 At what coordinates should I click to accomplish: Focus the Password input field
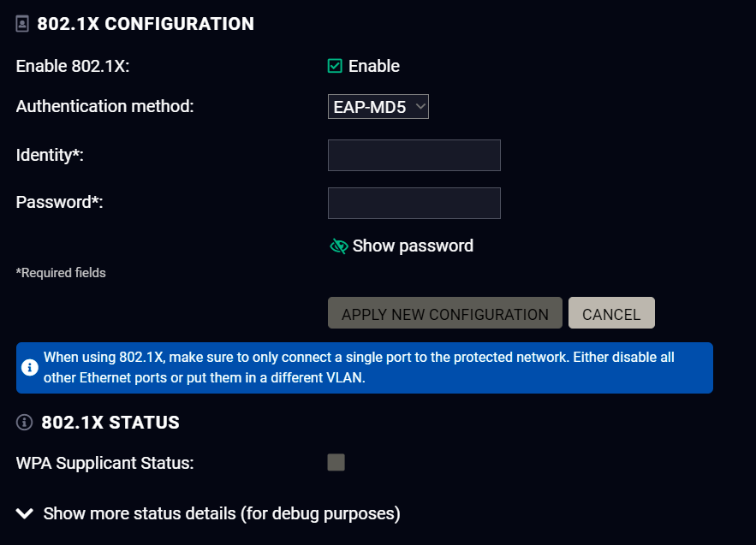click(414, 203)
